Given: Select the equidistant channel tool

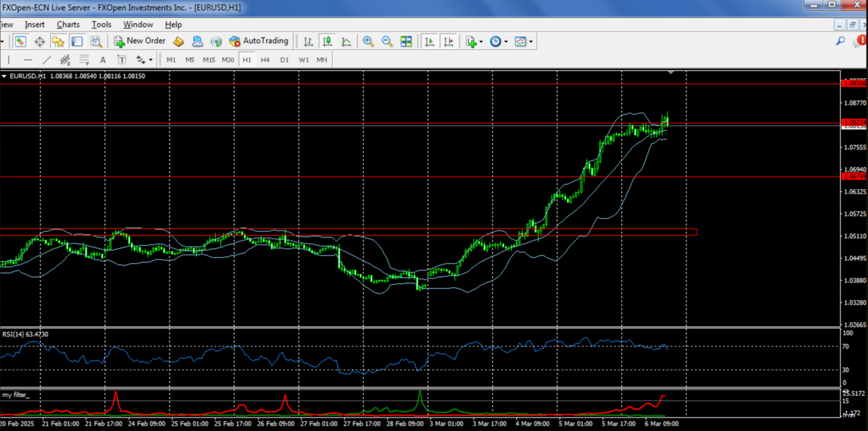Looking at the screenshot, I should (x=65, y=60).
